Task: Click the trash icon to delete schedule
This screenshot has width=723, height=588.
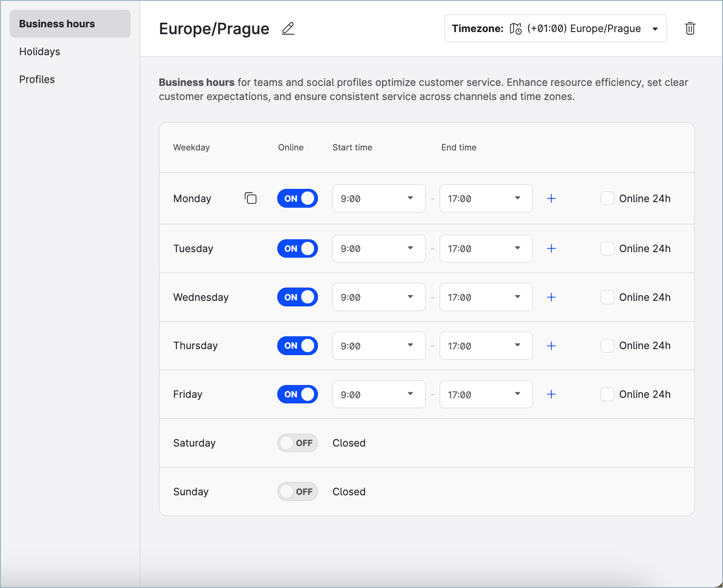Action: [690, 29]
